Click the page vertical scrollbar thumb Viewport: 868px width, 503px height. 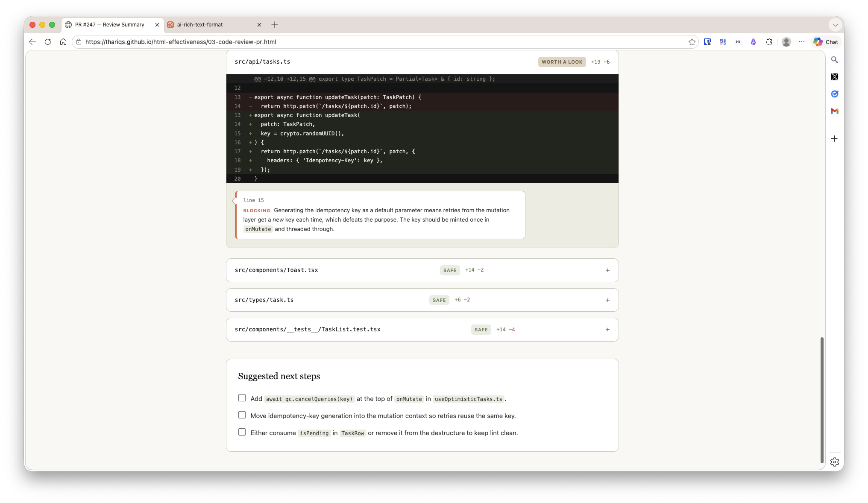(x=821, y=400)
